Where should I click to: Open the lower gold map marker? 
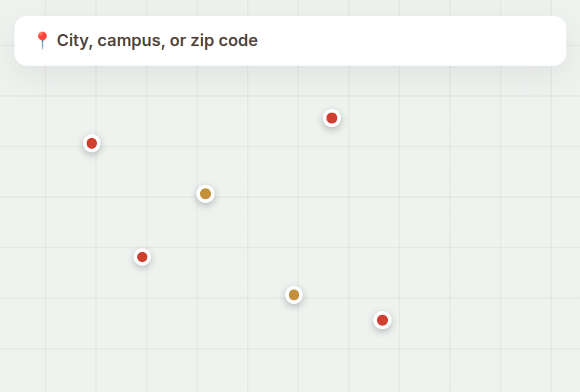click(294, 295)
